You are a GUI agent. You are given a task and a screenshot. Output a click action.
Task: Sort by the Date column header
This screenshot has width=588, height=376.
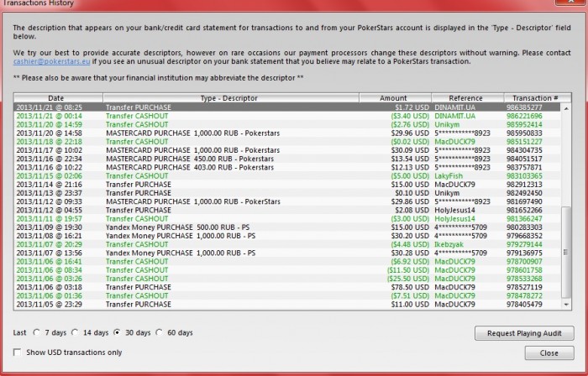[x=59, y=98]
